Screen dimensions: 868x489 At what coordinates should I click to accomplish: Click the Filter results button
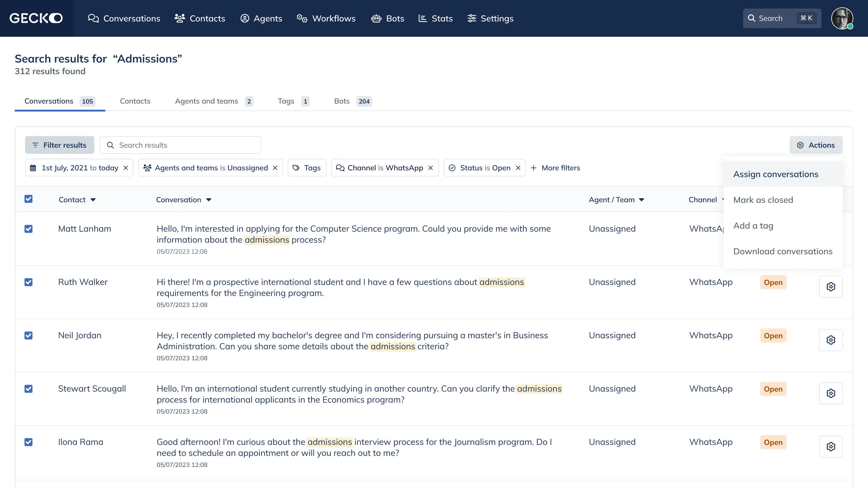click(60, 145)
